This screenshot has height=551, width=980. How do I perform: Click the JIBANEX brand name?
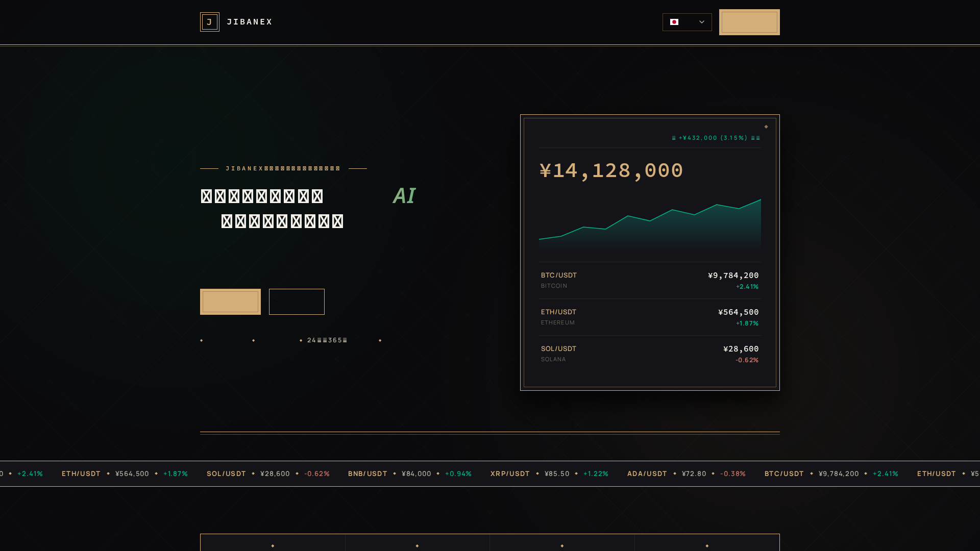click(250, 22)
